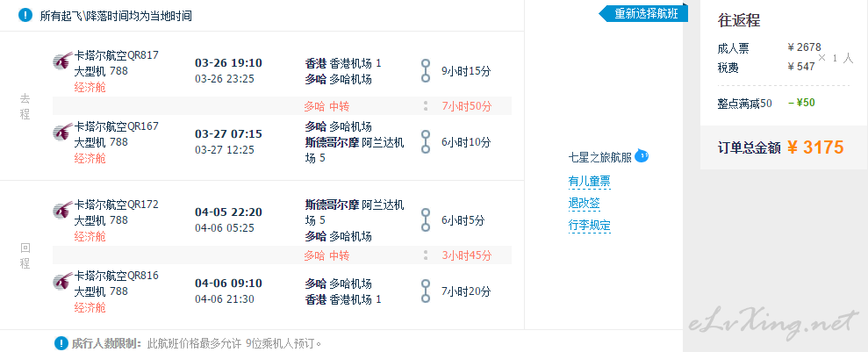Click the 重新选择航班 button
The width and height of the screenshot is (868, 352).
pos(643,14)
